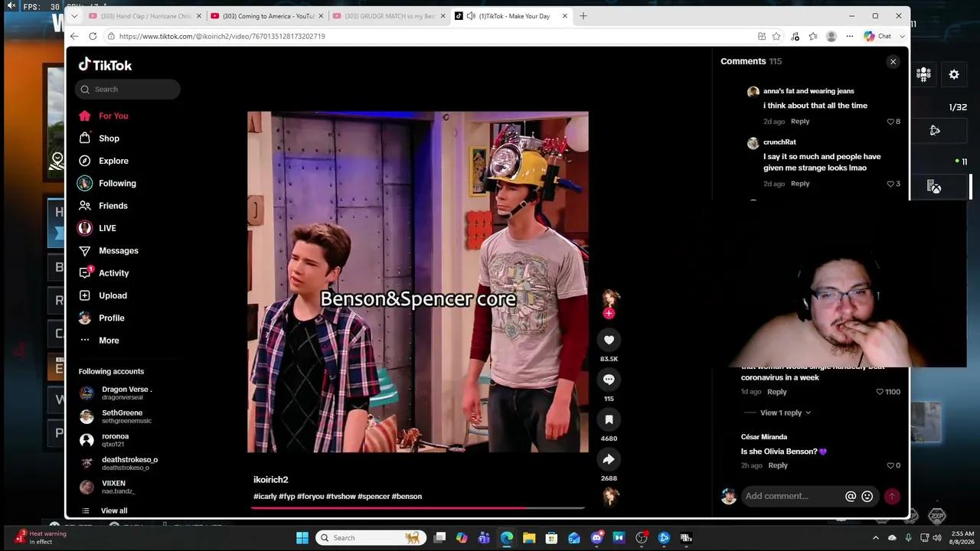Switch to the Hand Clap / Hurricane Chris tab
This screenshot has height=551, width=980.
pyautogui.click(x=144, y=16)
